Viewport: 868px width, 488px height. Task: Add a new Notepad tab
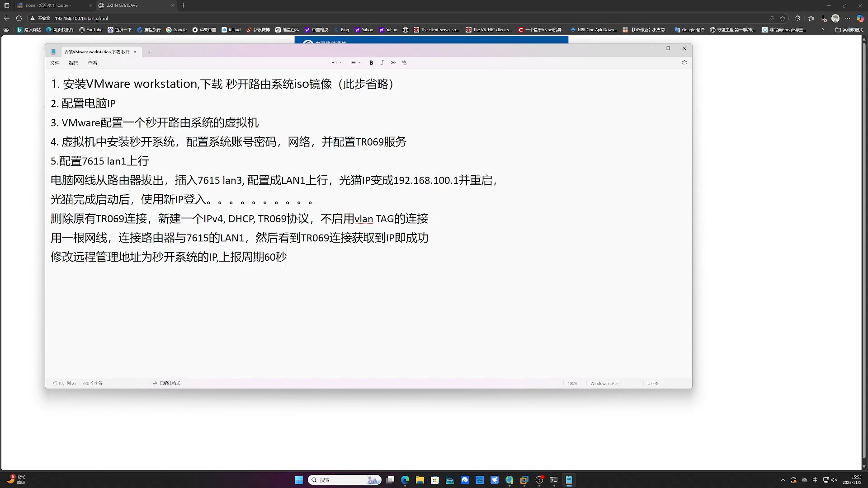[150, 52]
